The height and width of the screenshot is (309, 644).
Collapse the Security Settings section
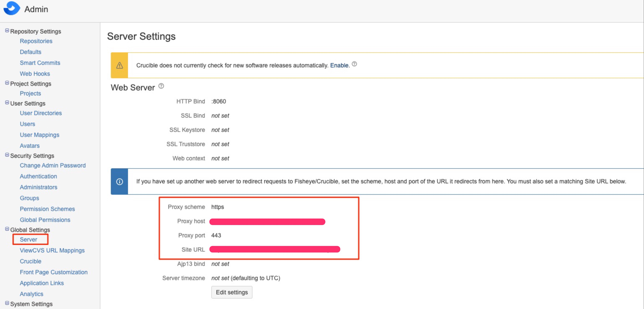pos(7,155)
